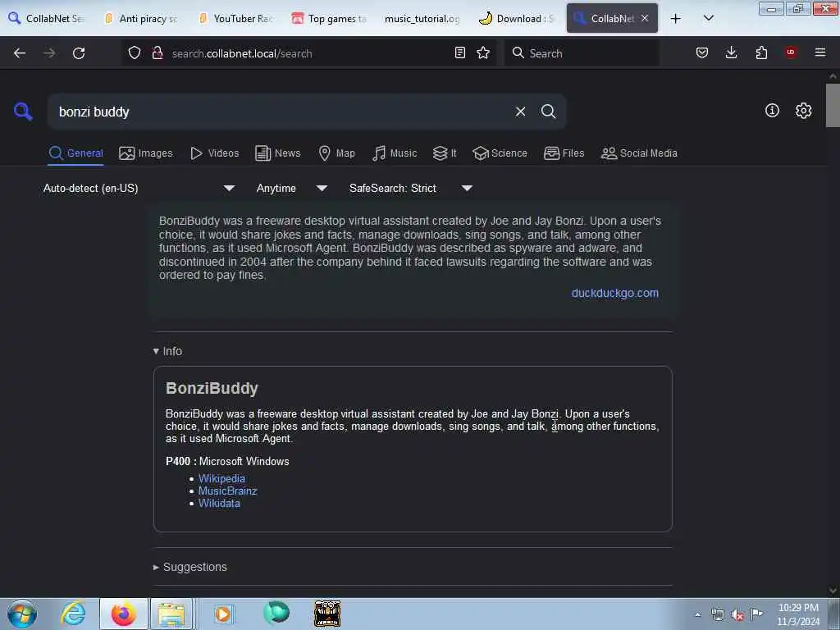840x630 pixels.
Task: Open Windows Media Player on the taskbar
Action: 224,614
